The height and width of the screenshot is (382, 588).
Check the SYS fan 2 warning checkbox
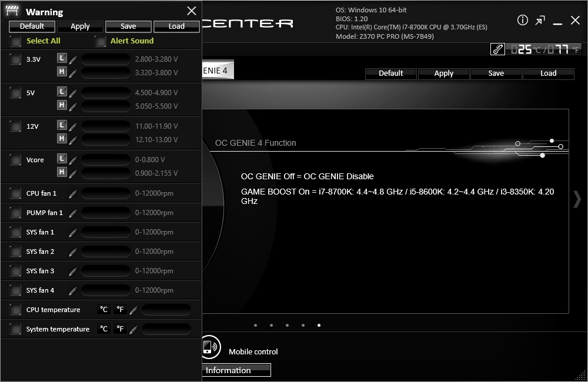(15, 252)
